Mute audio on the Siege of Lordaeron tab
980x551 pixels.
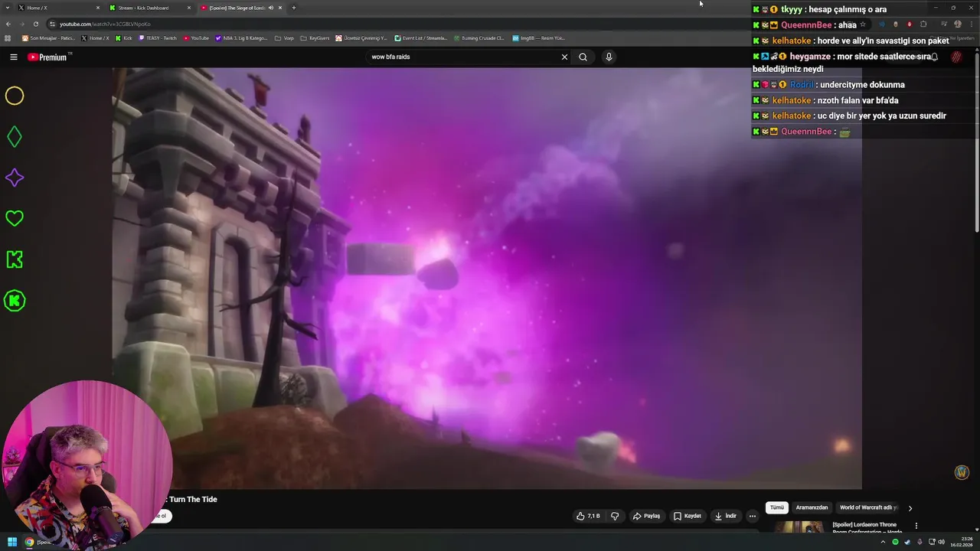point(270,8)
